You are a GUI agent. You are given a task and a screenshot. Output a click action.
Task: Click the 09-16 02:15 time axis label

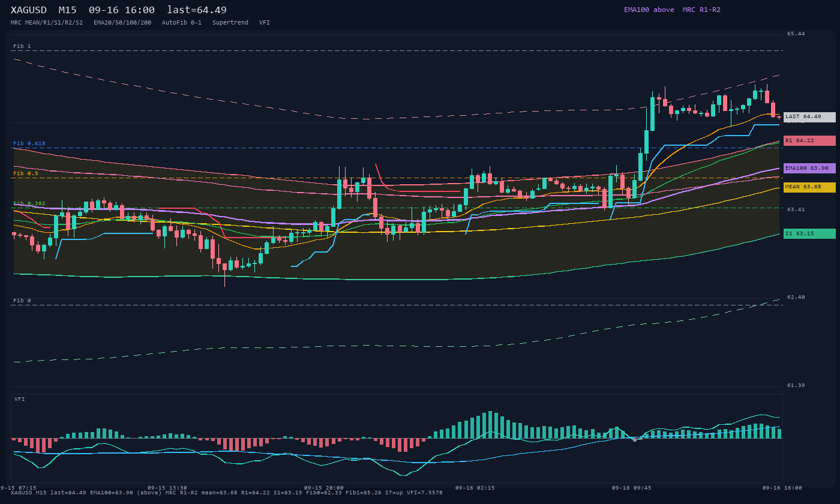click(x=475, y=488)
